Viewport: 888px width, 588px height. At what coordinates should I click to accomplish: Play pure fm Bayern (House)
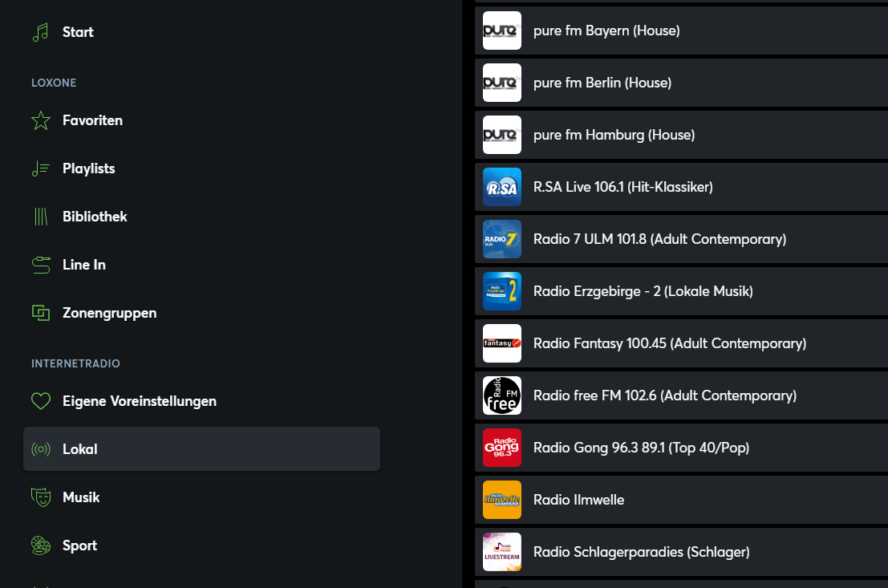pyautogui.click(x=681, y=30)
